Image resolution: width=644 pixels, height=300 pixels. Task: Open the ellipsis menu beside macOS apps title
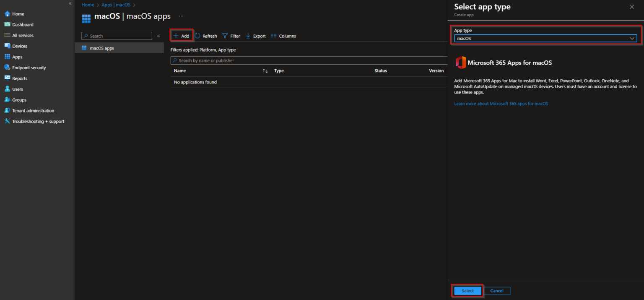(181, 16)
